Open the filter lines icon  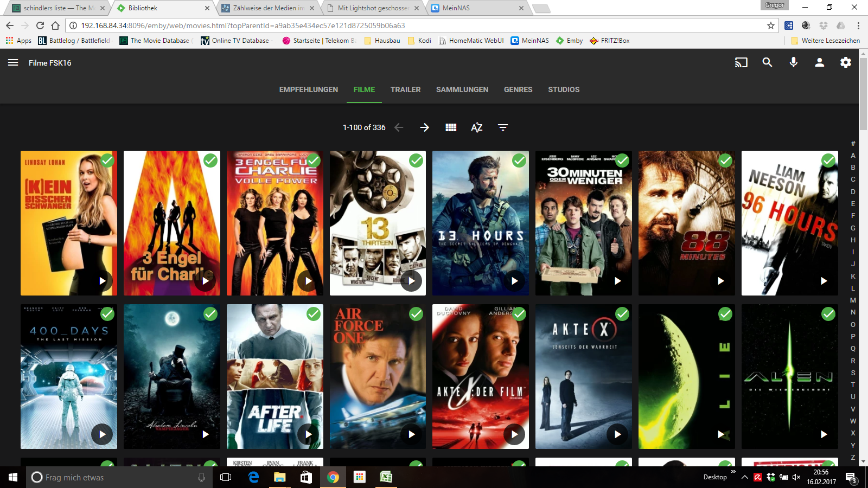503,127
